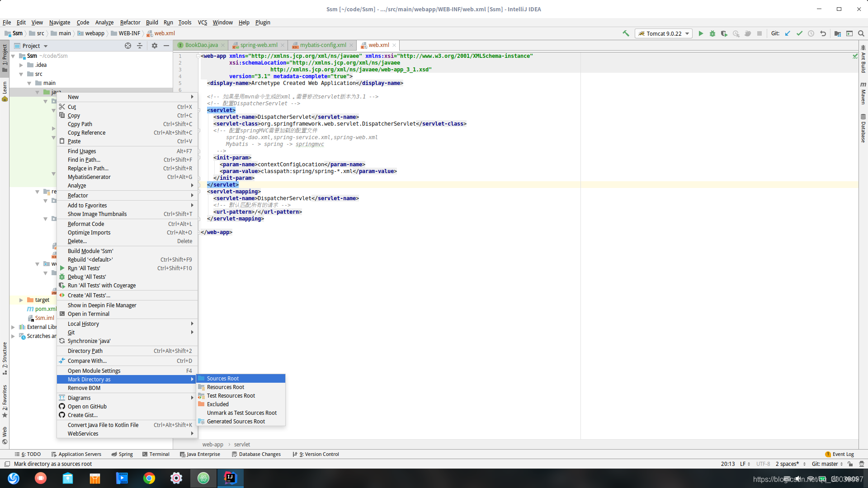
Task: Open the Refactor menu in the menu bar
Action: 130,22
